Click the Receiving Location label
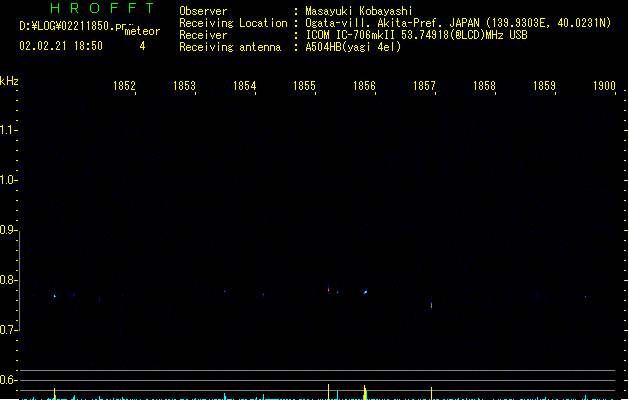Image resolution: width=629 pixels, height=400 pixels. click(x=233, y=23)
